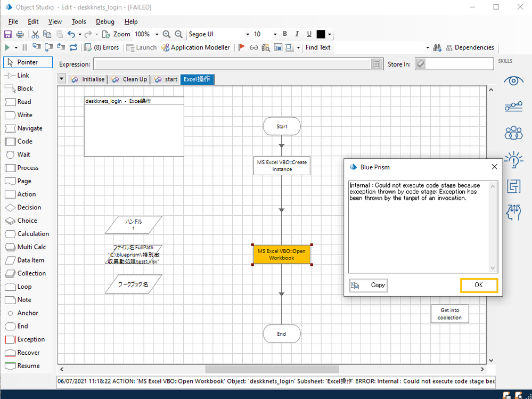
Task: Click the eye skill icon in Skills panel
Action: coord(513,81)
